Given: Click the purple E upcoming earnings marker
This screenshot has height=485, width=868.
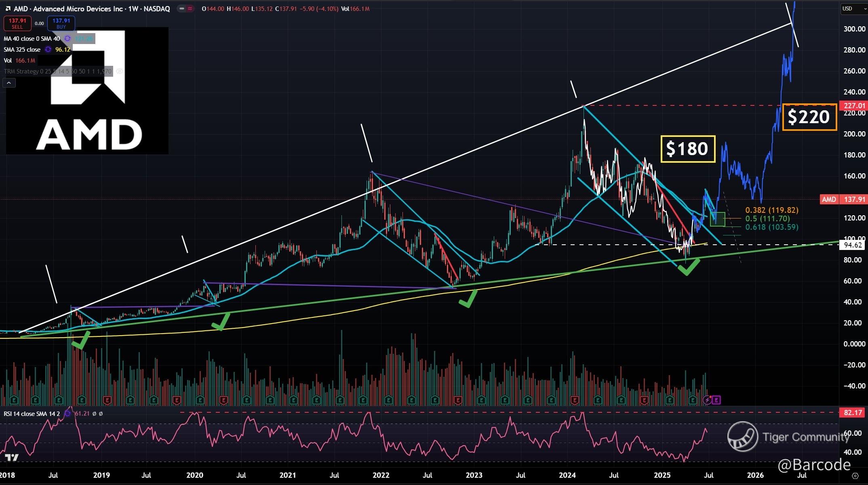Looking at the screenshot, I should click(716, 400).
